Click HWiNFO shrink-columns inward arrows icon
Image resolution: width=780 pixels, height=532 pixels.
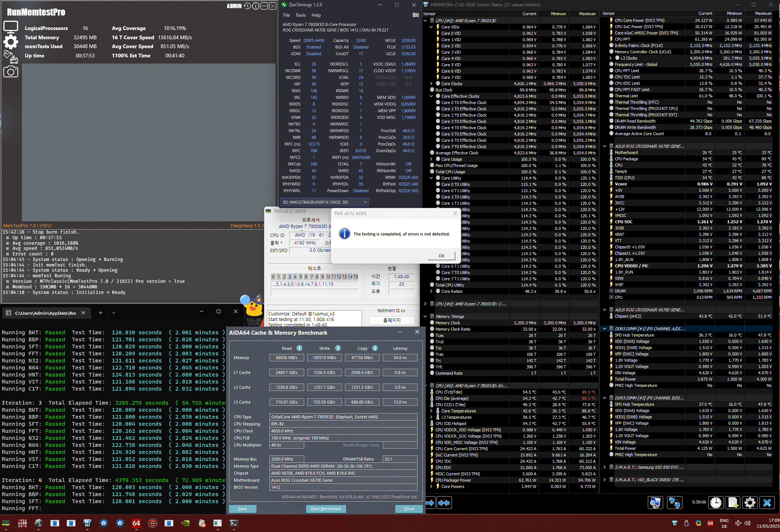click(444, 503)
